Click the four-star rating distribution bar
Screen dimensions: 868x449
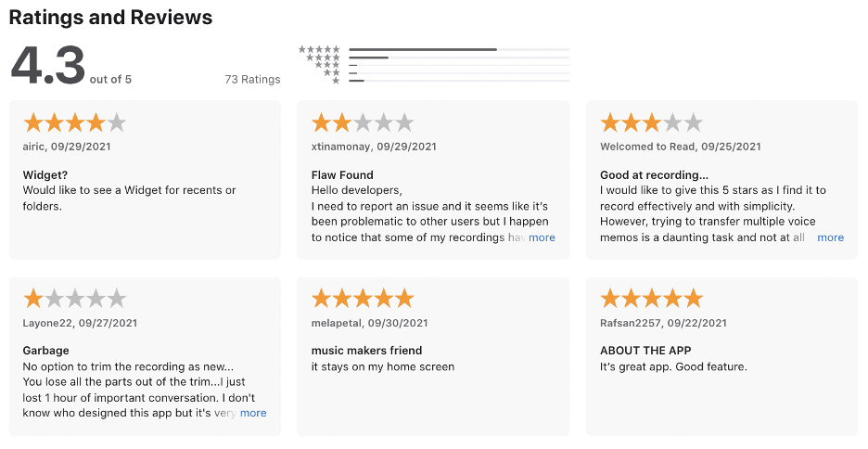[459, 58]
